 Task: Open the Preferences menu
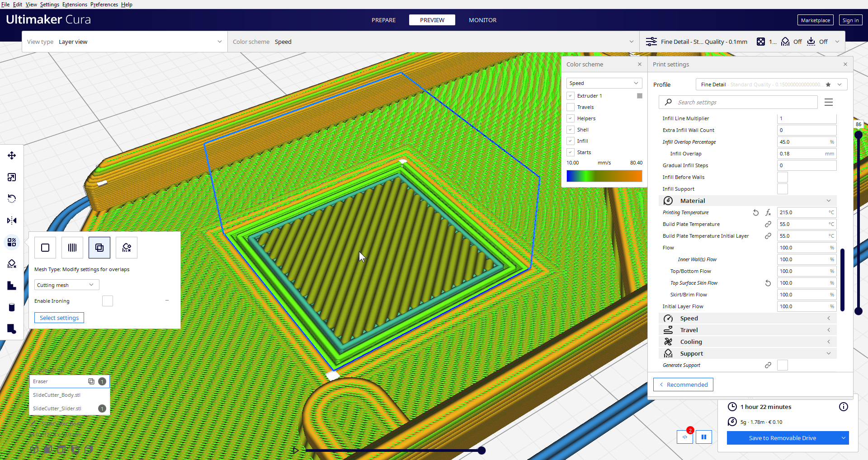[104, 5]
